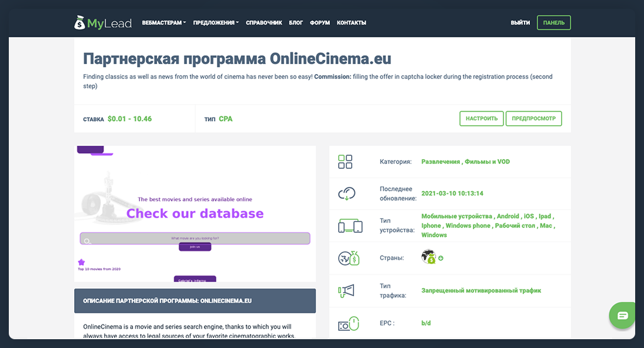Go to Справочник in navigation
The width and height of the screenshot is (644, 348).
pyautogui.click(x=264, y=23)
